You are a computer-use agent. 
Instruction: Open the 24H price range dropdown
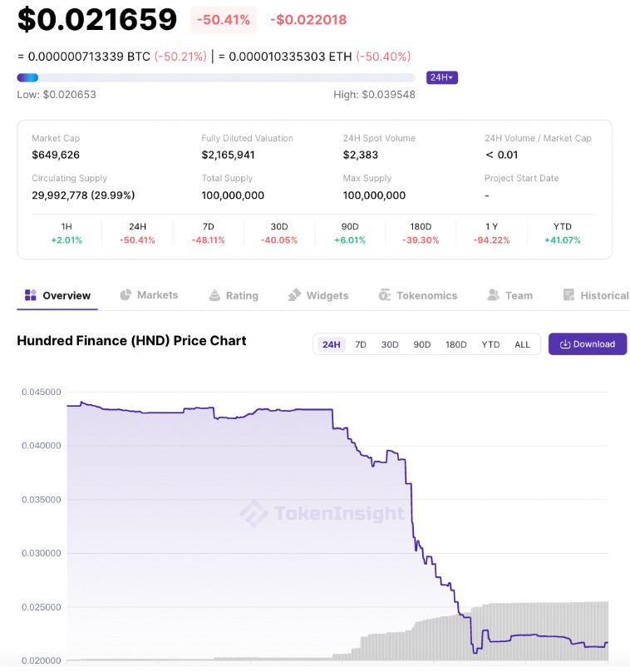point(441,77)
